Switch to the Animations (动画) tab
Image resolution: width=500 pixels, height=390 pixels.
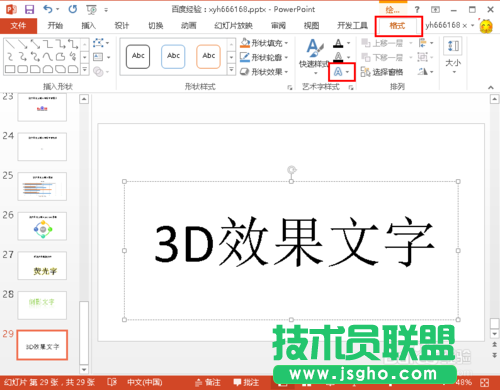[188, 26]
